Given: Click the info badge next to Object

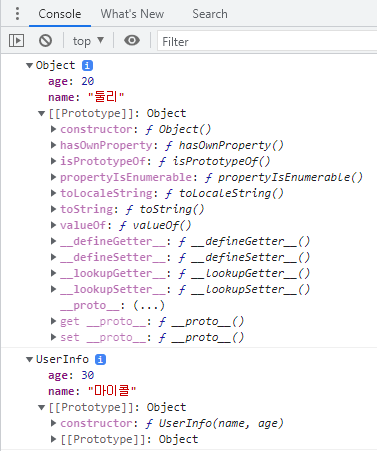Looking at the screenshot, I should click(87, 65).
